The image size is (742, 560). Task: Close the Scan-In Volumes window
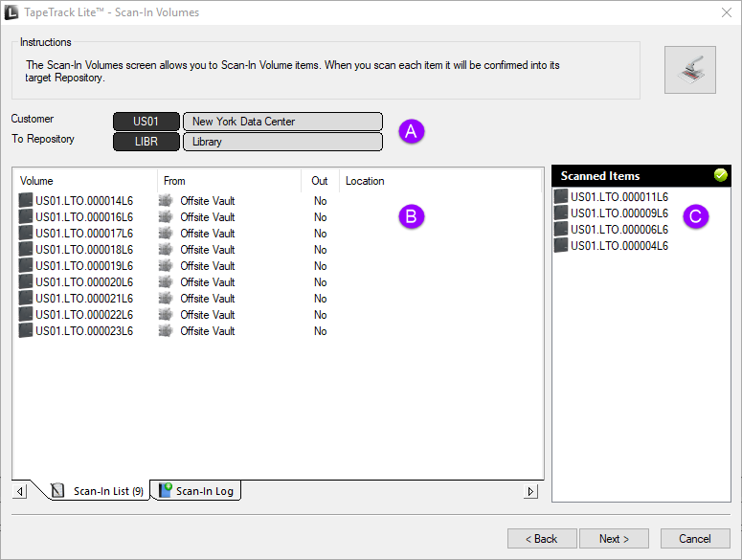727,12
